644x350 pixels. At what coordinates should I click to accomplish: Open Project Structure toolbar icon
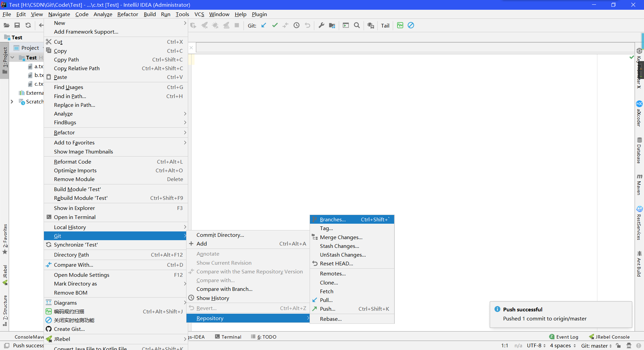point(332,26)
